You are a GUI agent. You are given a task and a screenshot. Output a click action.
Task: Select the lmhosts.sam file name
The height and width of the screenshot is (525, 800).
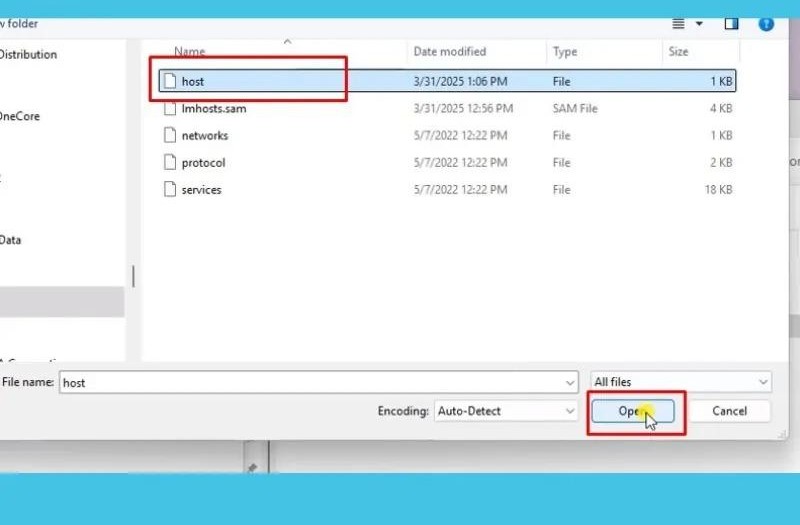214,109
